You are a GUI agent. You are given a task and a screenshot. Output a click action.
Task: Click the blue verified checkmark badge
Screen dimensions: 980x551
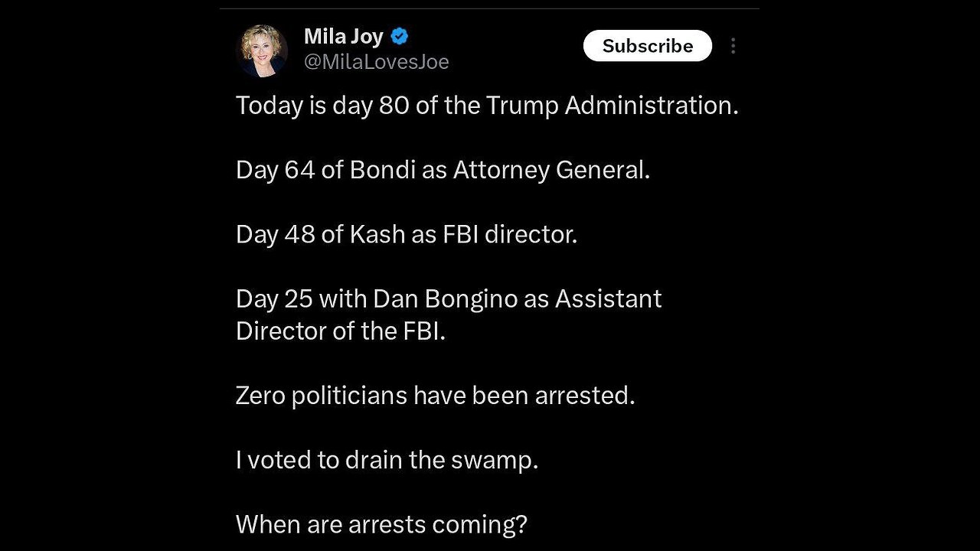pyautogui.click(x=400, y=36)
